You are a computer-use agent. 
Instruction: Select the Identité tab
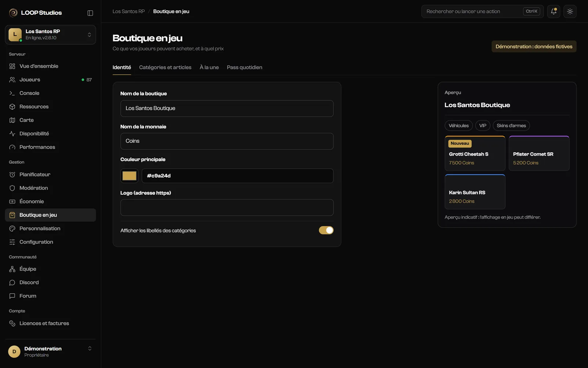[x=122, y=67]
